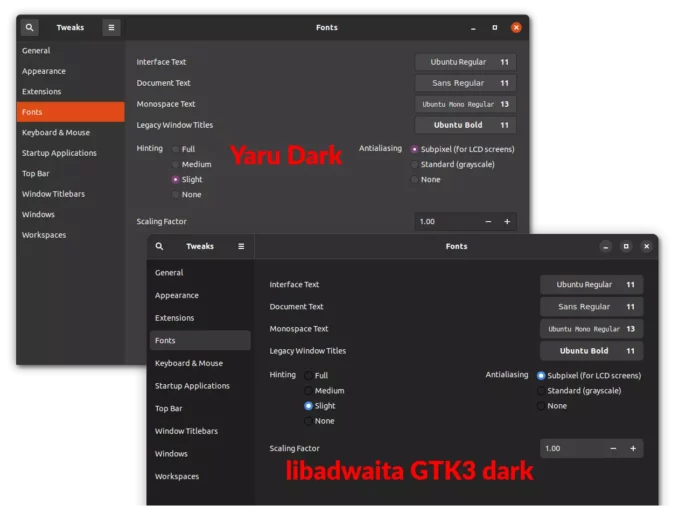700x519 pixels.
Task: Open Window Titlebars in libadwaita dark sidebar
Action: point(200,431)
